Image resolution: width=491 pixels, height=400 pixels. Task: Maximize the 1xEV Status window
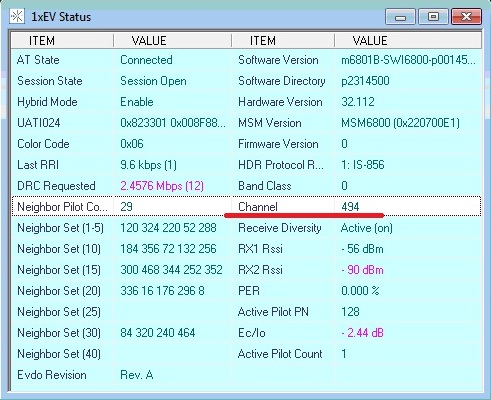433,17
